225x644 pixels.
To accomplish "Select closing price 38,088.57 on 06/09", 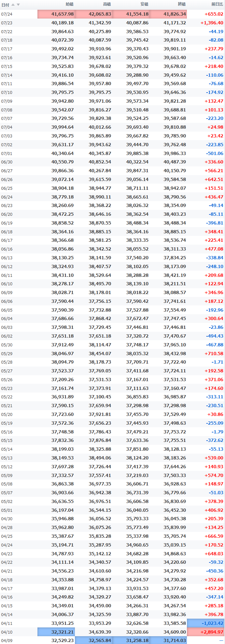I will point(175,292).
